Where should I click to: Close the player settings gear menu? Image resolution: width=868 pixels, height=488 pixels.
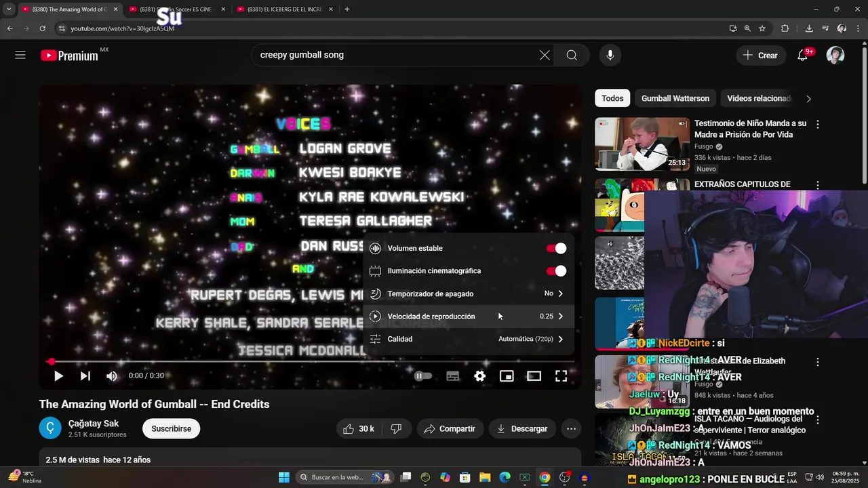point(479,376)
